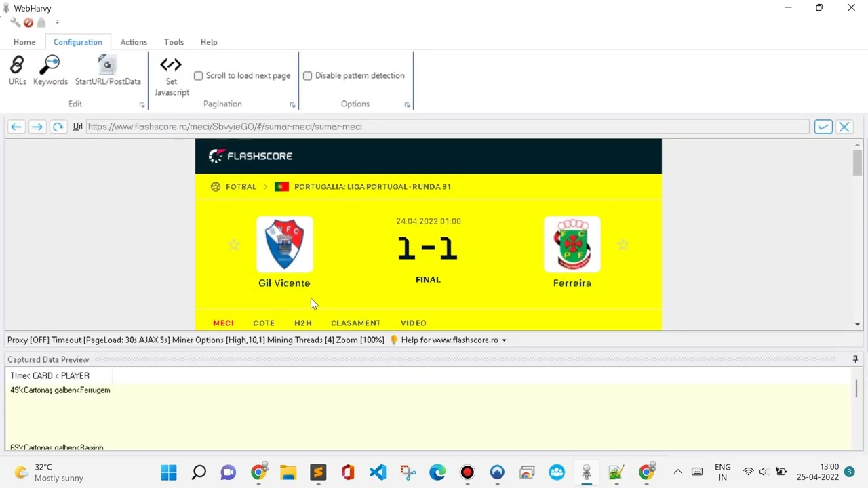Go forward with the browser forward arrow

37,127
